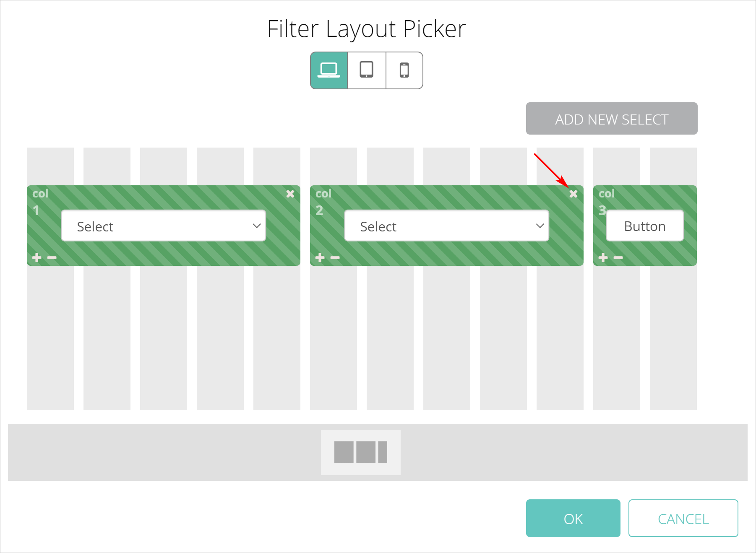Decrease col 3 width with minus icon

pos(618,257)
